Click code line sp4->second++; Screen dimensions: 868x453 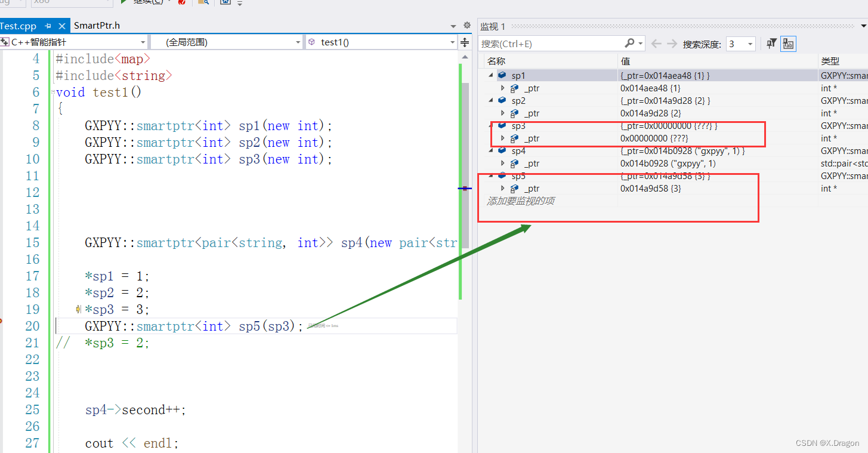point(135,410)
